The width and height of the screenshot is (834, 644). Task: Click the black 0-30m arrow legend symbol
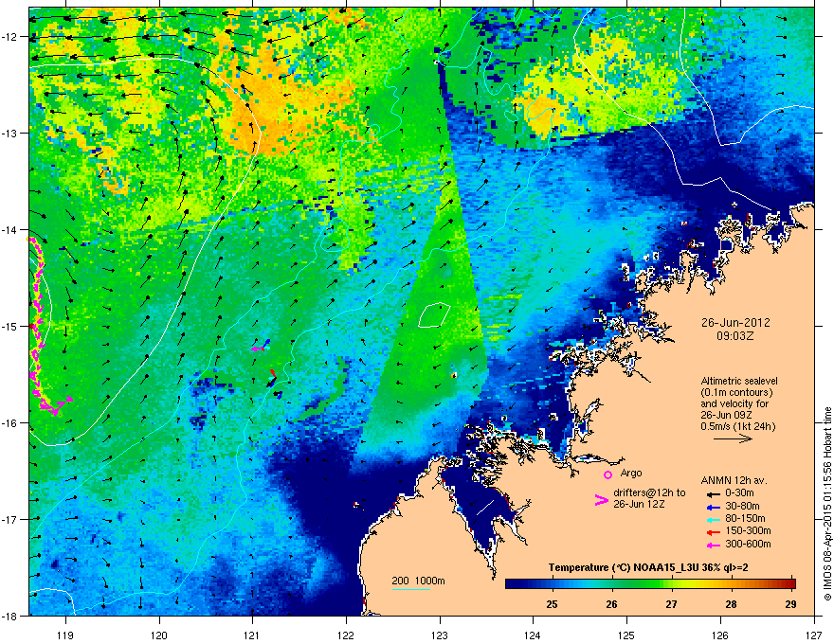(714, 494)
